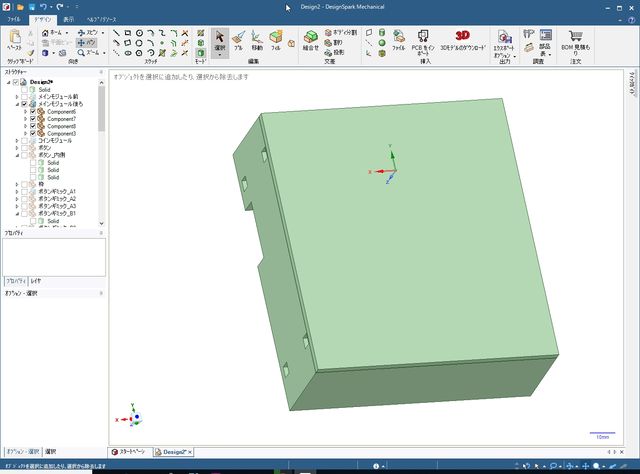Click the Help question mark icon

[x=631, y=20]
